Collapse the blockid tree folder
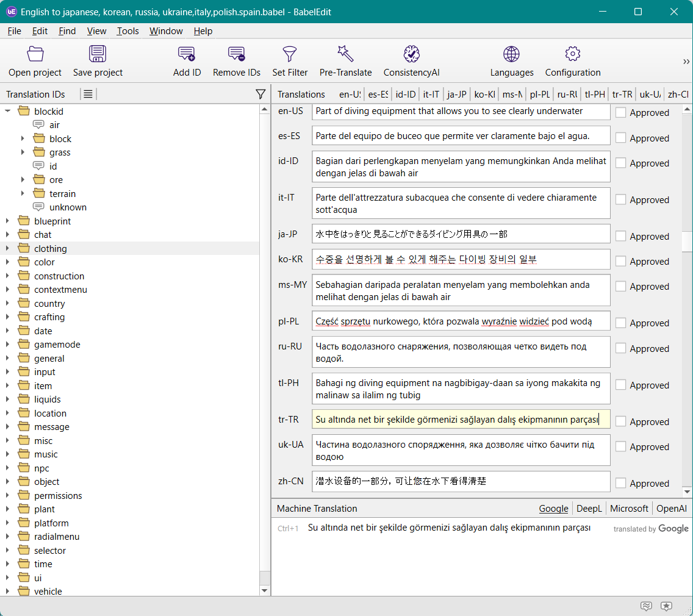Screen dimensions: 693x616 coord(8,112)
